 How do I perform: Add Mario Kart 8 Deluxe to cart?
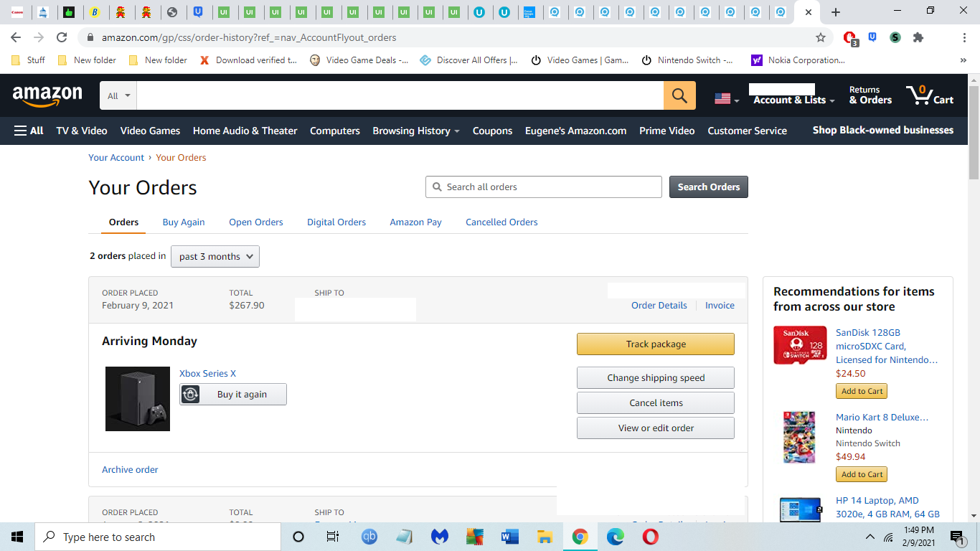[x=862, y=474]
